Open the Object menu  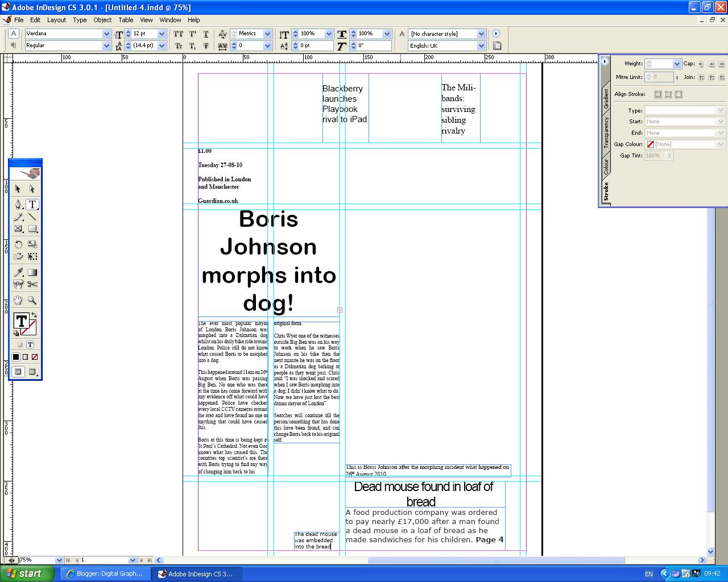(x=102, y=20)
